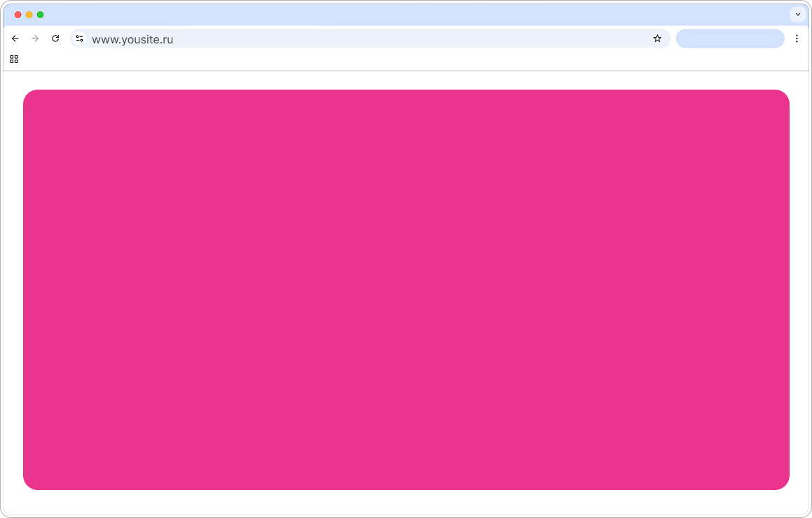
Task: Click white margin left of pink panel
Action: pos(13,290)
